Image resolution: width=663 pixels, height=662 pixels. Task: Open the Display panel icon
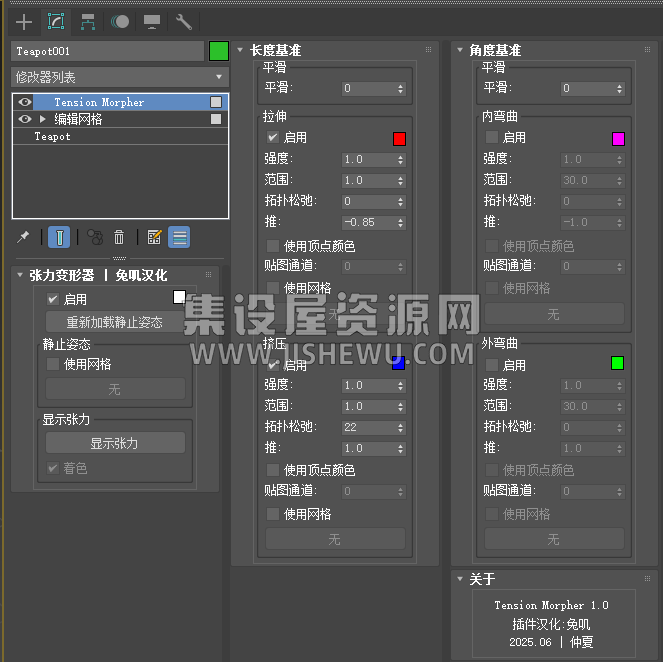[x=152, y=21]
